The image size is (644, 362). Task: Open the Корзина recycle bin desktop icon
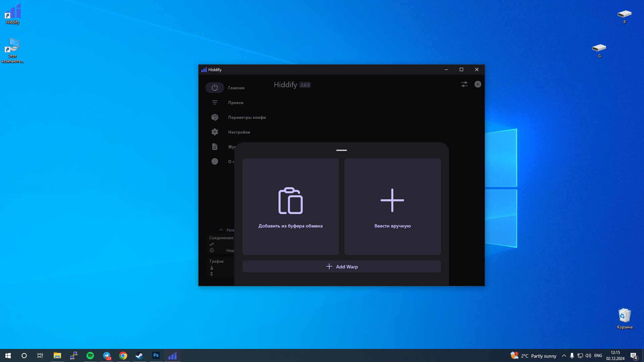(x=625, y=319)
